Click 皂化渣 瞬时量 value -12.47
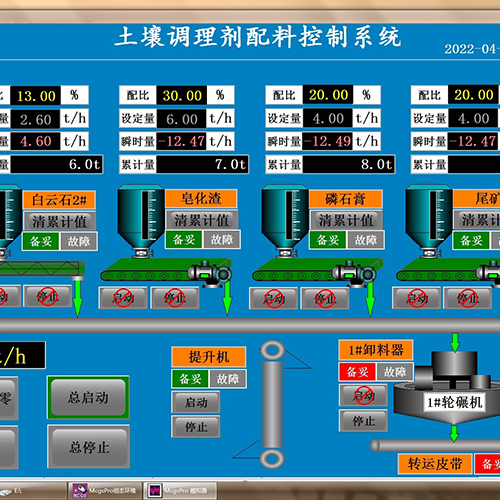 pos(182,141)
